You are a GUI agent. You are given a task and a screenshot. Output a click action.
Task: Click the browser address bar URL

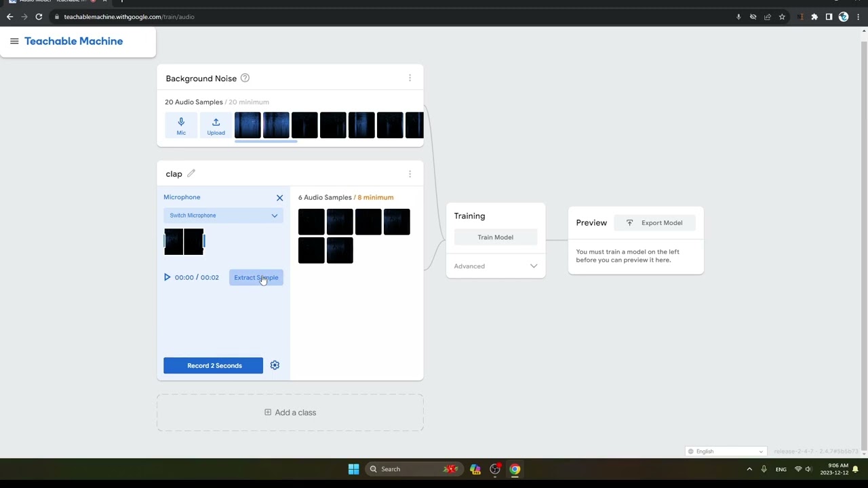coord(129,17)
